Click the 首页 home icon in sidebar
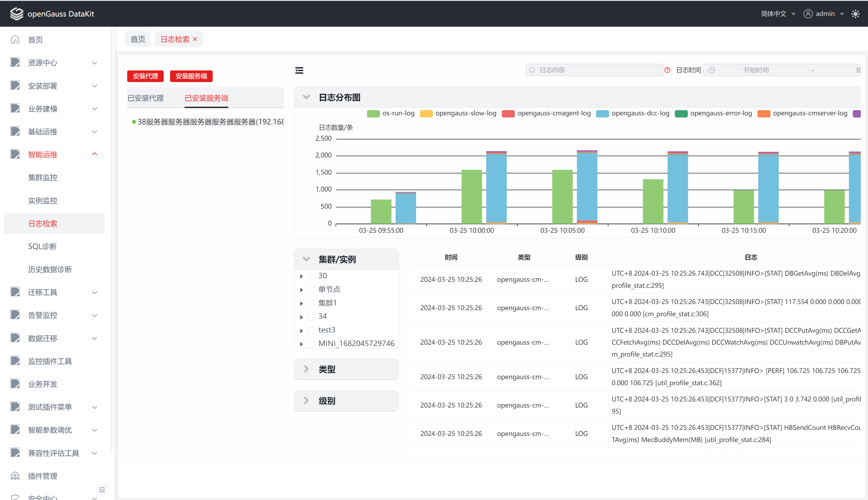Viewport: 868px width, 500px height. coord(15,39)
